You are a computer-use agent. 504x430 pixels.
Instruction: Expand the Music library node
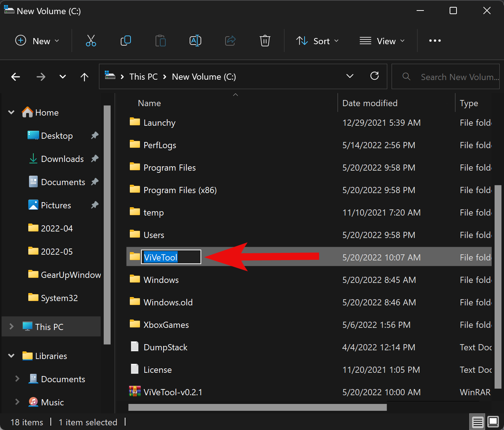click(x=17, y=402)
